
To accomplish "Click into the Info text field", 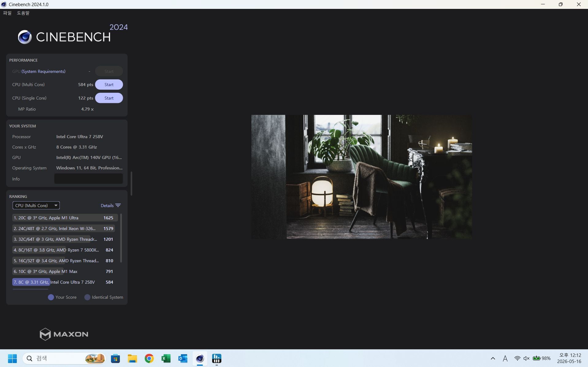I will click(x=89, y=179).
